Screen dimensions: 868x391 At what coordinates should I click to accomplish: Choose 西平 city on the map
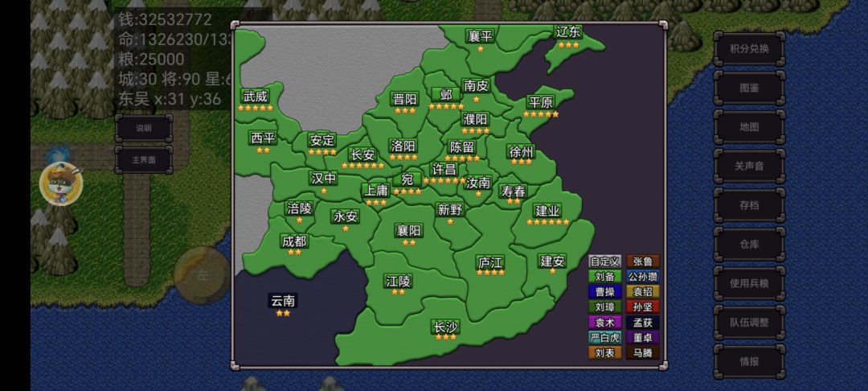264,138
